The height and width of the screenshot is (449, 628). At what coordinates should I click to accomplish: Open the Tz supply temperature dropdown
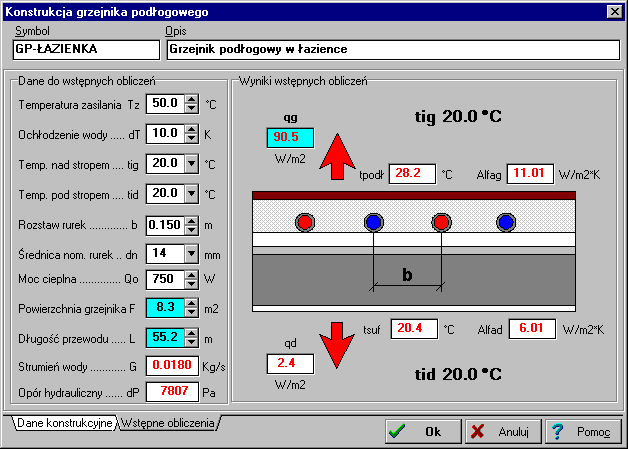point(191,103)
